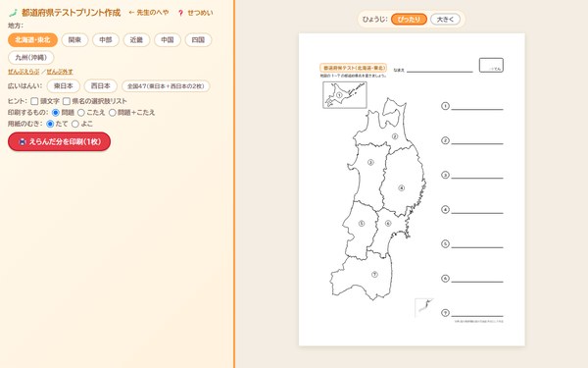Screen dimensions: 588x368
Task: Choose 全国47 (東日本+西日本の2枚) button
Action: (x=166, y=86)
